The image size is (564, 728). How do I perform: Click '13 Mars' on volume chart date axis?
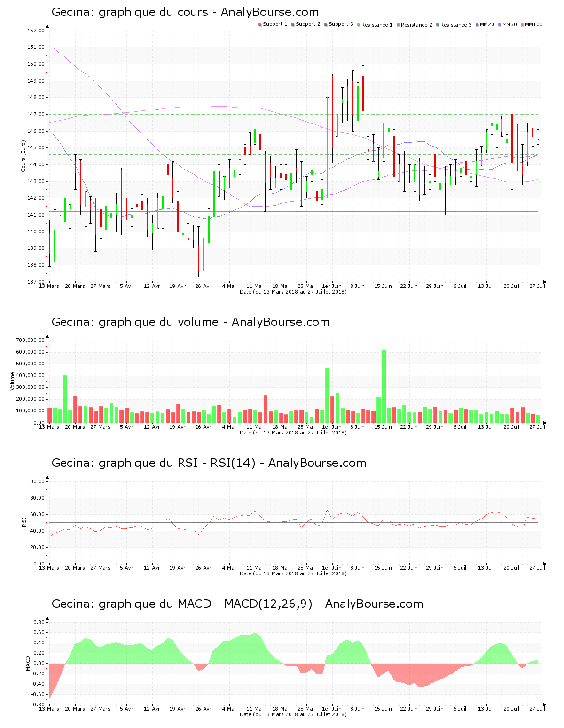(x=49, y=427)
